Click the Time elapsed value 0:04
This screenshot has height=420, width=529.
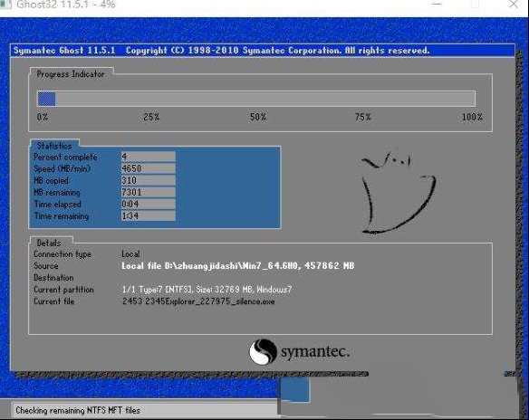coord(149,204)
